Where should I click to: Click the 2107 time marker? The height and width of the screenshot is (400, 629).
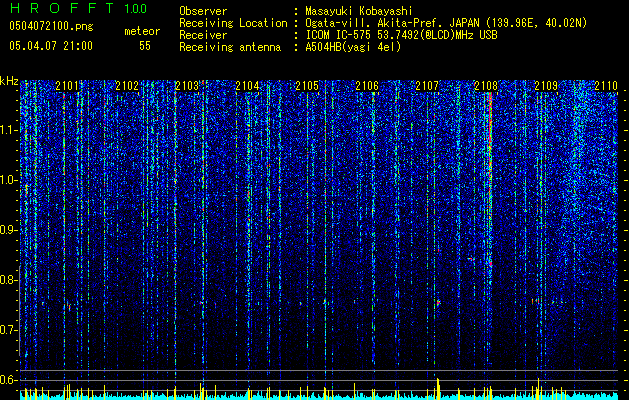tap(427, 86)
